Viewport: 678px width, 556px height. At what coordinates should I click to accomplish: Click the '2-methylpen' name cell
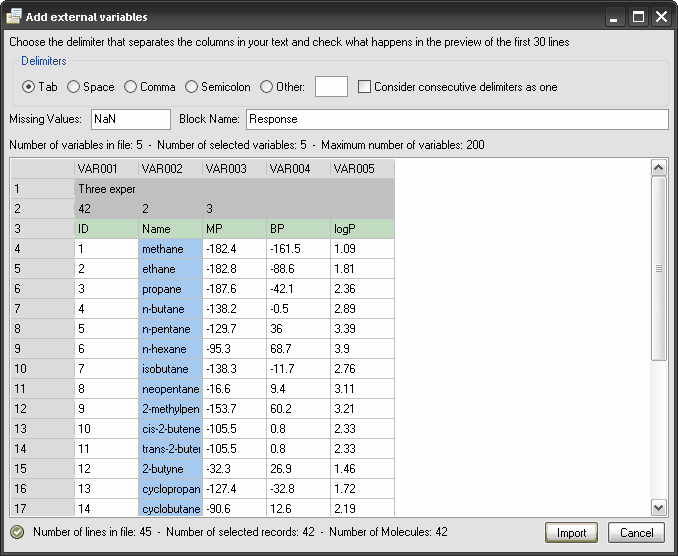(x=170, y=409)
